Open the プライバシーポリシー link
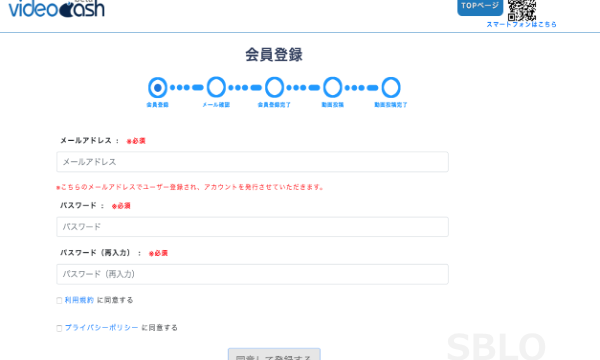 [x=101, y=328]
